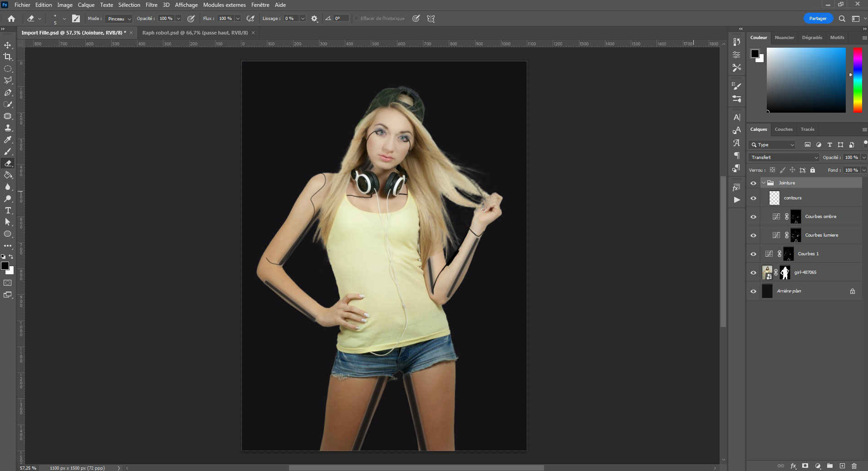Toggle lock transparent pixels
The image size is (868, 471).
773,170
